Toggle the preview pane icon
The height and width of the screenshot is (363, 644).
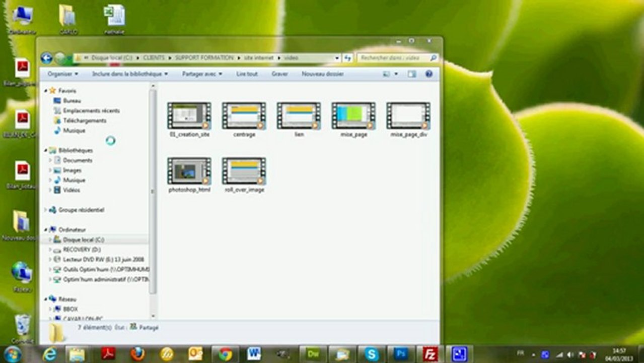(x=412, y=74)
